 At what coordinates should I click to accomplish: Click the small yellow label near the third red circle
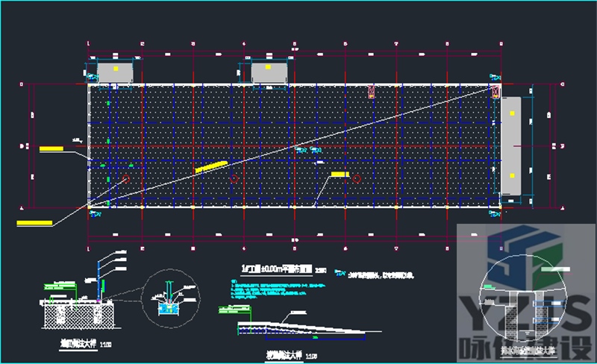coord(340,174)
